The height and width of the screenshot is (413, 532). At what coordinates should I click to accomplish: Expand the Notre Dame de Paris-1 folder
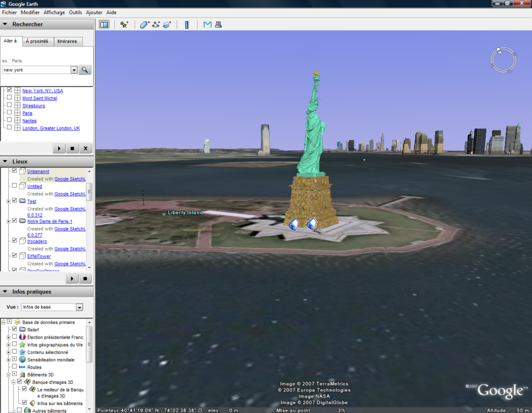click(8, 222)
